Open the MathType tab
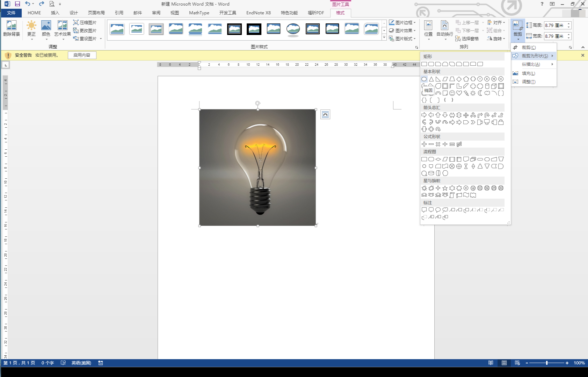 pos(199,13)
